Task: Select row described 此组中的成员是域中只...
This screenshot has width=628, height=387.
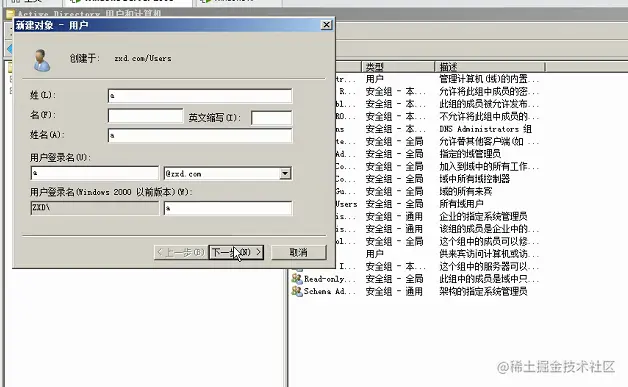Action: [489, 279]
